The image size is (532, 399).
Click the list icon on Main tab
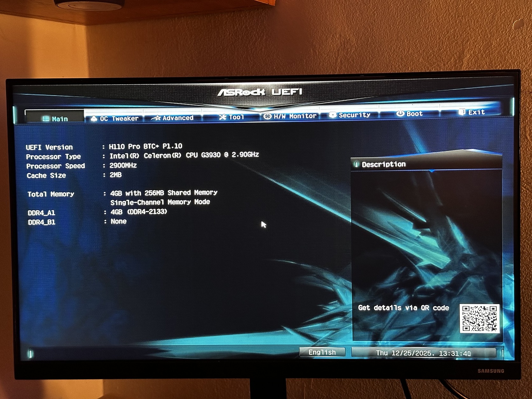pyautogui.click(x=45, y=119)
